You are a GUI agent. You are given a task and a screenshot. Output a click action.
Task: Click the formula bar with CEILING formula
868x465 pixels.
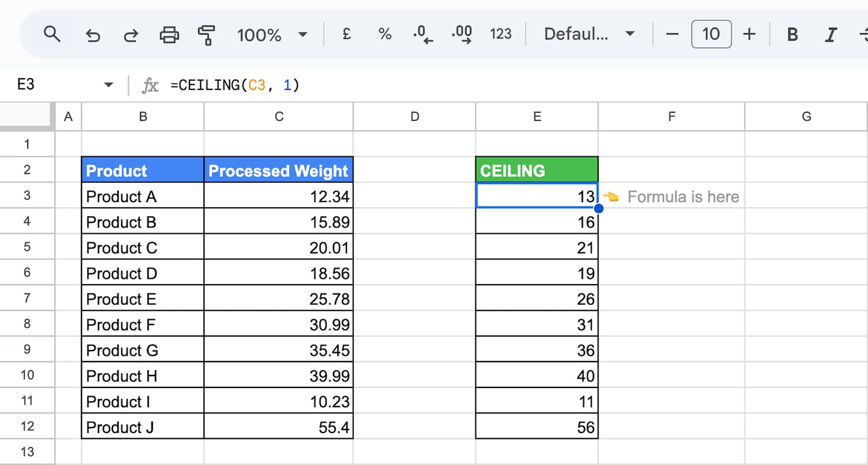(515, 84)
